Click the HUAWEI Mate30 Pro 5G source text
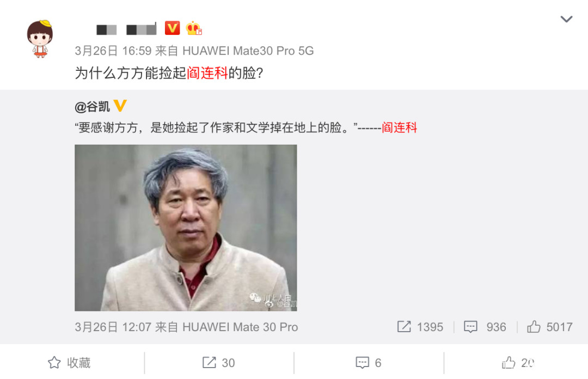588x379 pixels. tap(248, 51)
